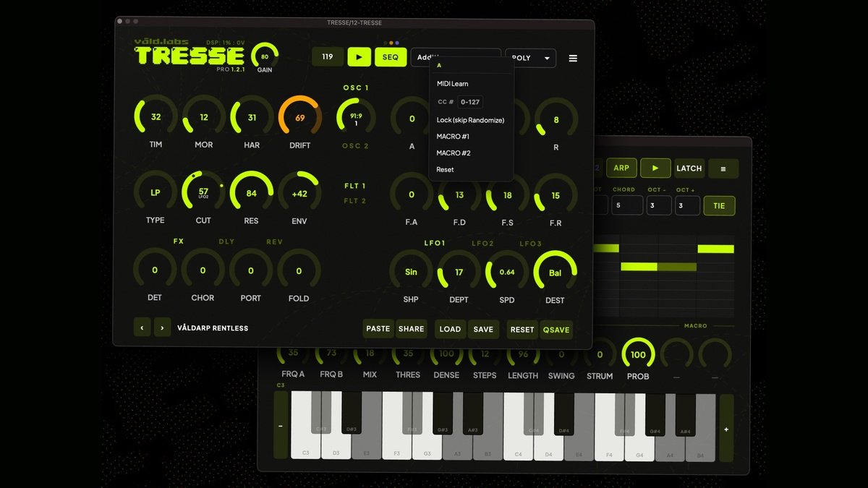868x488 pixels.
Task: Toggle the TIE button
Action: click(719, 205)
